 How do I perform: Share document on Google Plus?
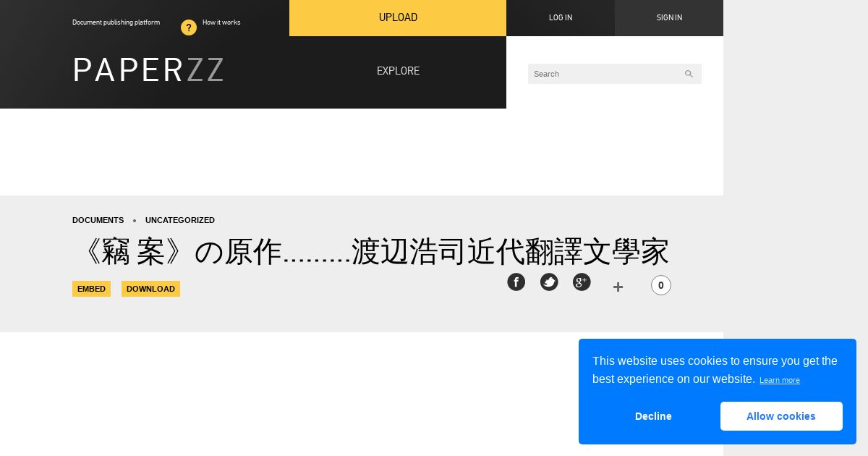582,282
